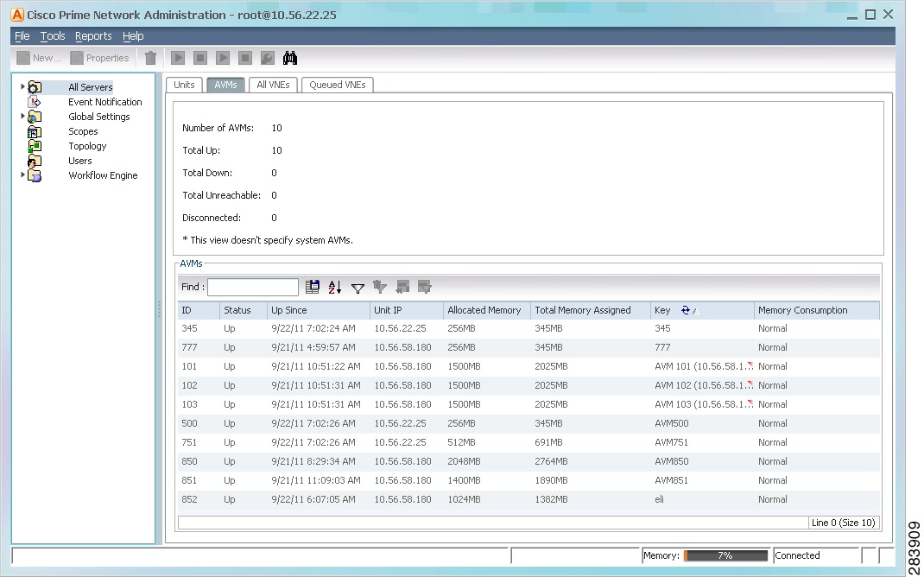Click the Cisco Prime application logo icon
Viewport: 924px width, 577px height.
pos(17,15)
